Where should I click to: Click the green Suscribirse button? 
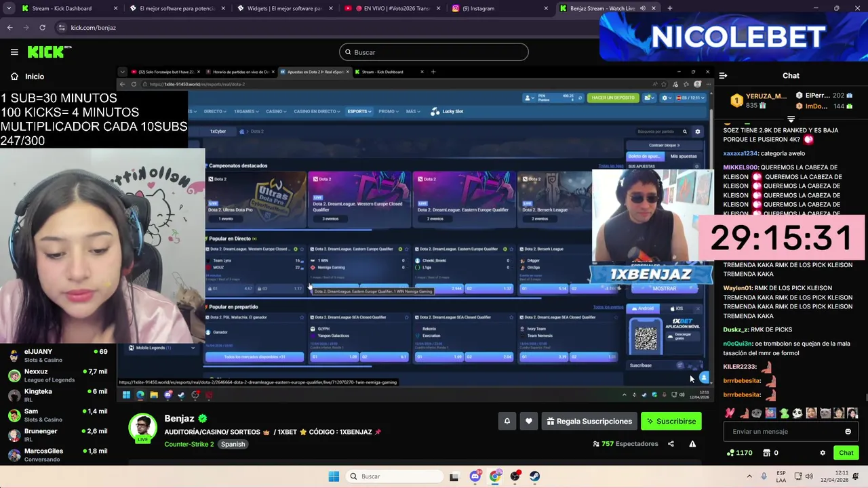[671, 421]
